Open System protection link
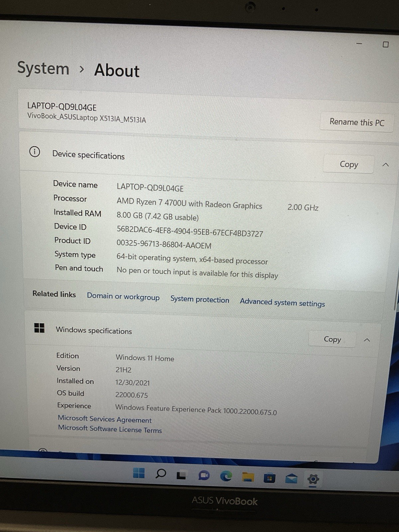This screenshot has height=532, width=399. pyautogui.click(x=200, y=299)
